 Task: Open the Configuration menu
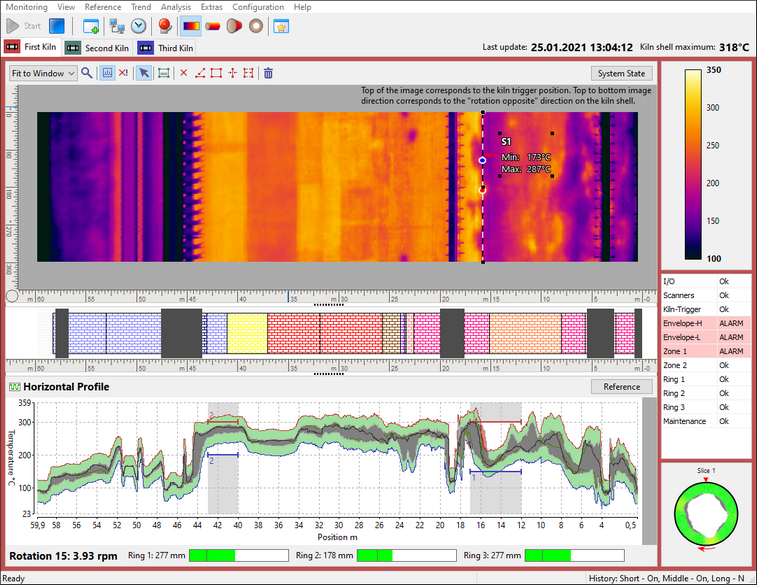[x=258, y=7]
